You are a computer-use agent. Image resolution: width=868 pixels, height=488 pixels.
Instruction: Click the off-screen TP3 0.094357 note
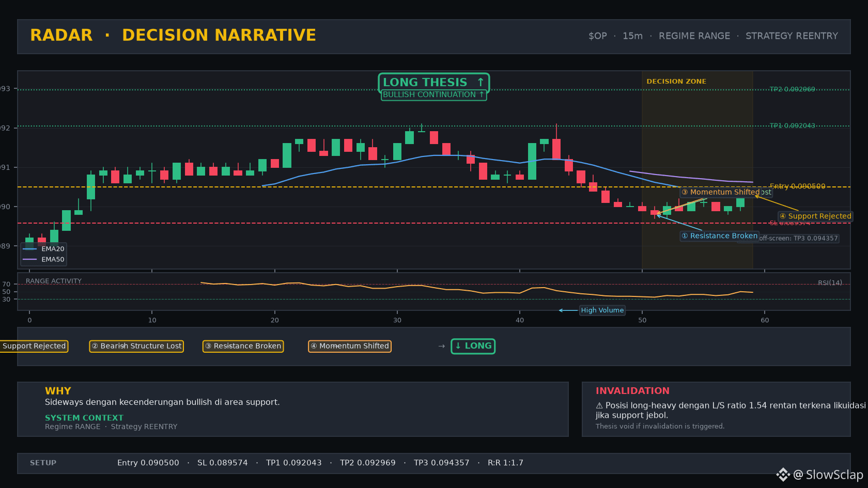(799, 239)
